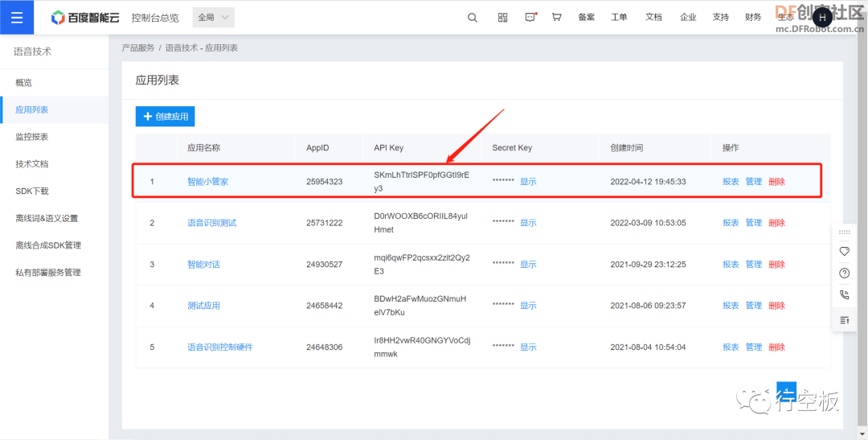Open the 备案 menu item
The width and height of the screenshot is (868, 440).
[x=586, y=17]
